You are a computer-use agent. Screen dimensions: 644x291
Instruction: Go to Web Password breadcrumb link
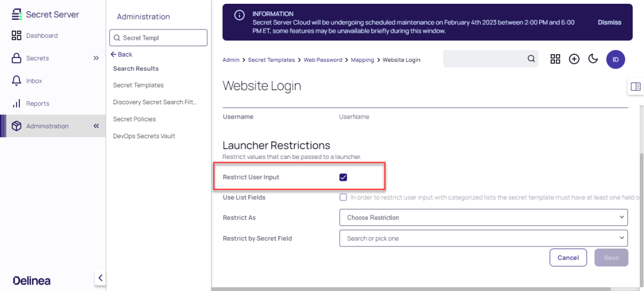coord(323,60)
